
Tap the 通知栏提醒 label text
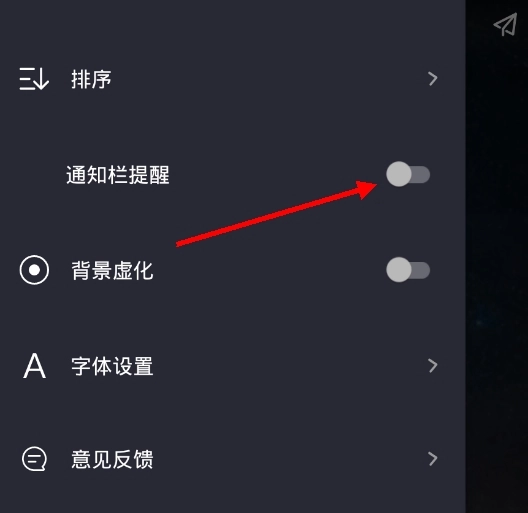click(x=118, y=175)
